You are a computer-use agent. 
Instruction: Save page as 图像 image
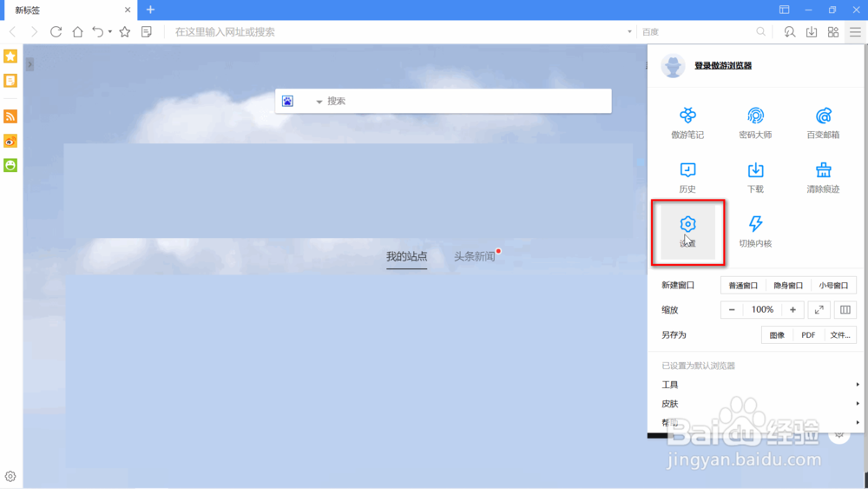777,335
